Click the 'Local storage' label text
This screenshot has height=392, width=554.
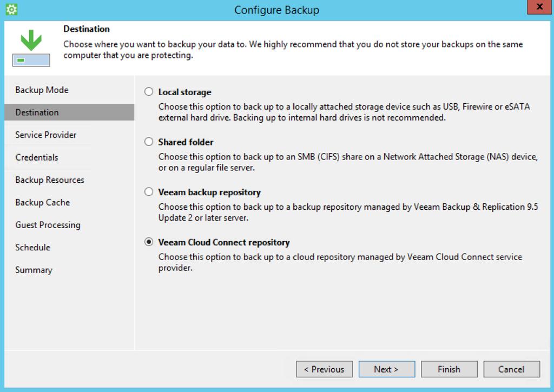pyautogui.click(x=184, y=92)
